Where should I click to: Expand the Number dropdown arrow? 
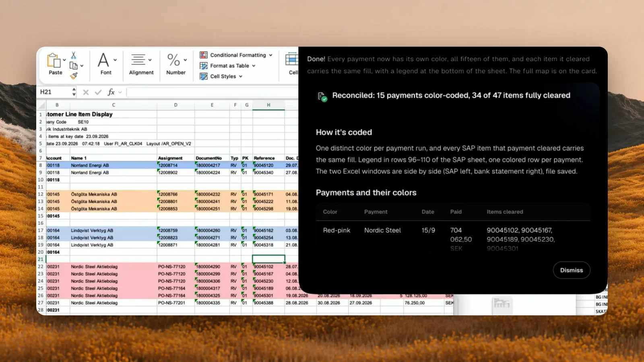185,60
